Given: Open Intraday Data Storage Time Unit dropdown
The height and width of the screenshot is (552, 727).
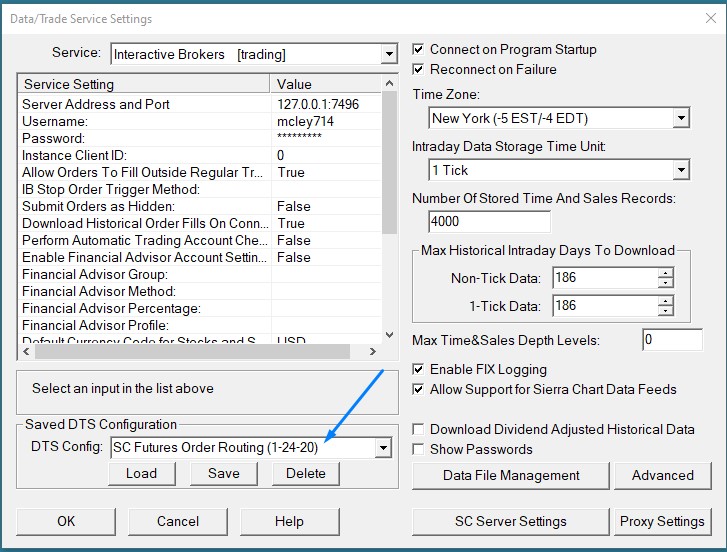Looking at the screenshot, I should [x=681, y=170].
